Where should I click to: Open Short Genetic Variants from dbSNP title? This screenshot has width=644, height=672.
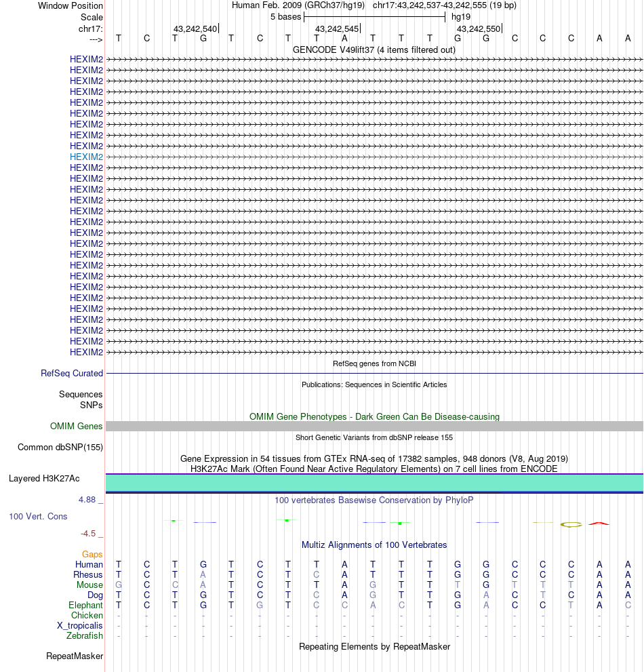tap(374, 437)
